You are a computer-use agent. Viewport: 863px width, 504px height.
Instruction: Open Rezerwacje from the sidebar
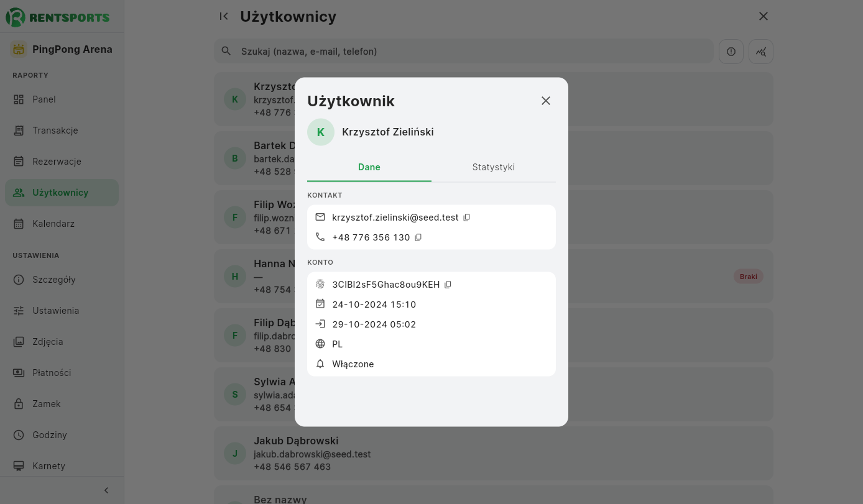point(62,162)
